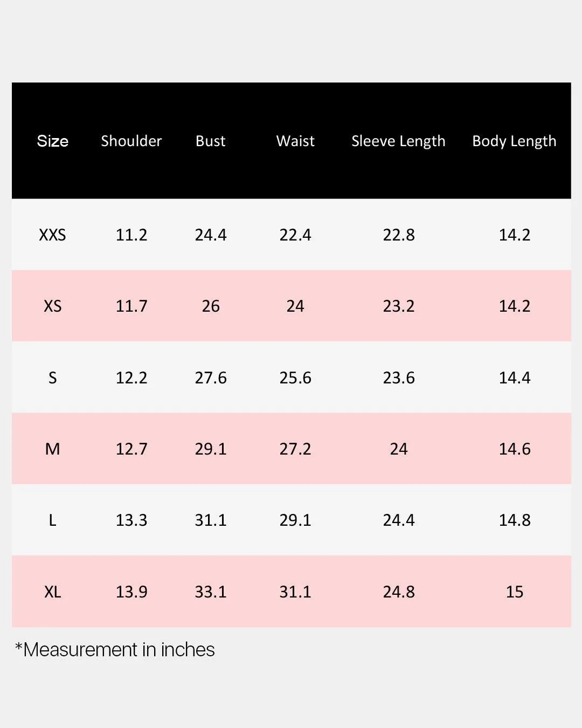Click the S waist value 25.6
Screen dimensions: 582x728
295,377
